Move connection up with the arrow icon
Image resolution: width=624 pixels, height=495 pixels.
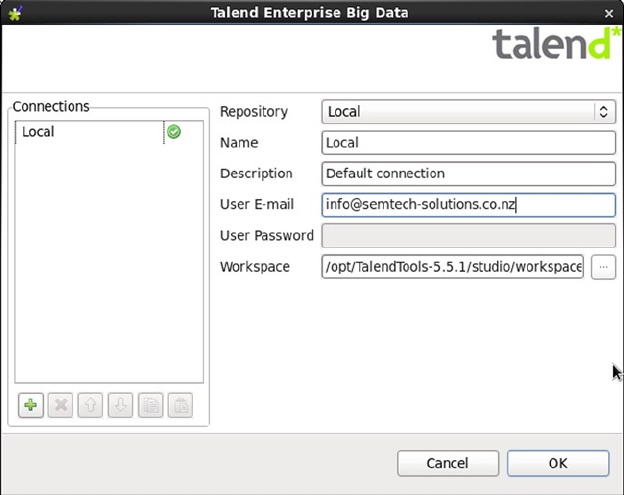90,405
